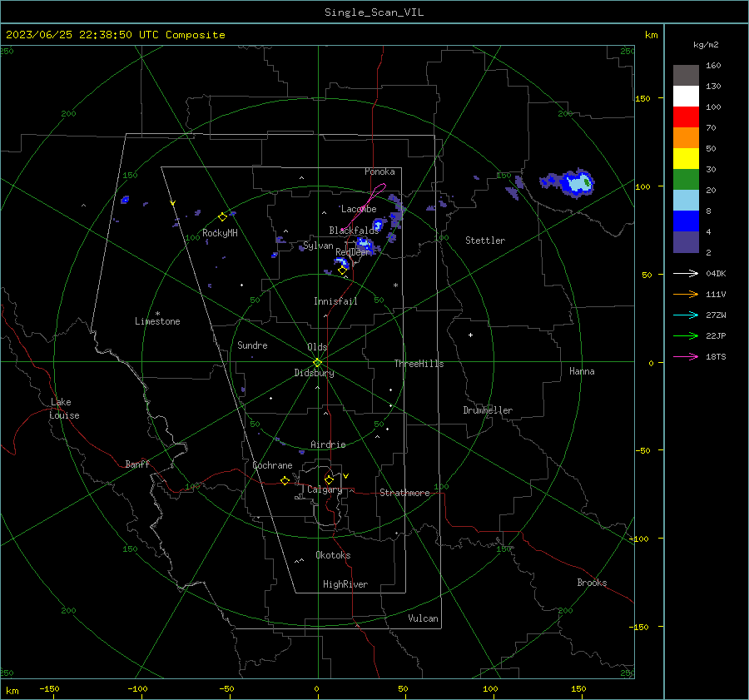
Task: Click the Lake Louise label
Action: [64, 409]
